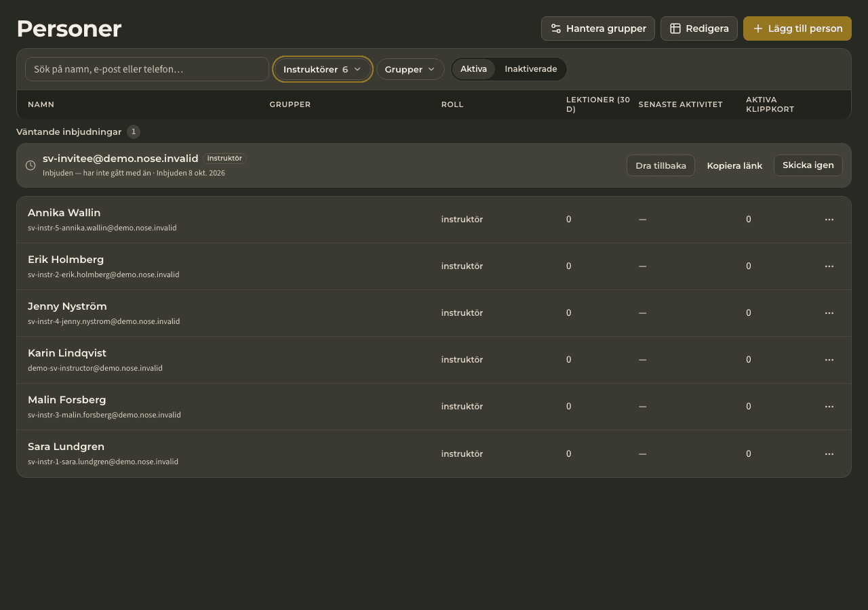
Task: Open more options for Malin Forsberg
Action: pos(829,407)
